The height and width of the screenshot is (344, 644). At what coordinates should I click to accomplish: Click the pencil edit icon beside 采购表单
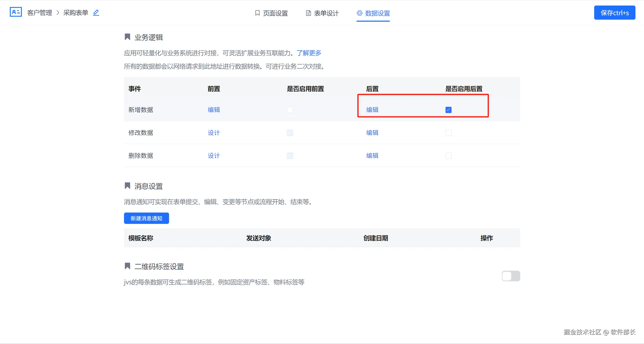click(x=96, y=13)
